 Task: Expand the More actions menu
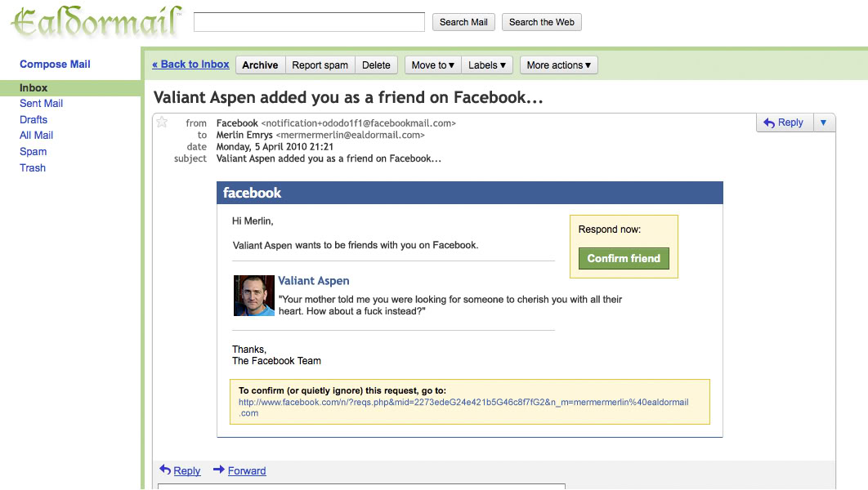pos(558,65)
